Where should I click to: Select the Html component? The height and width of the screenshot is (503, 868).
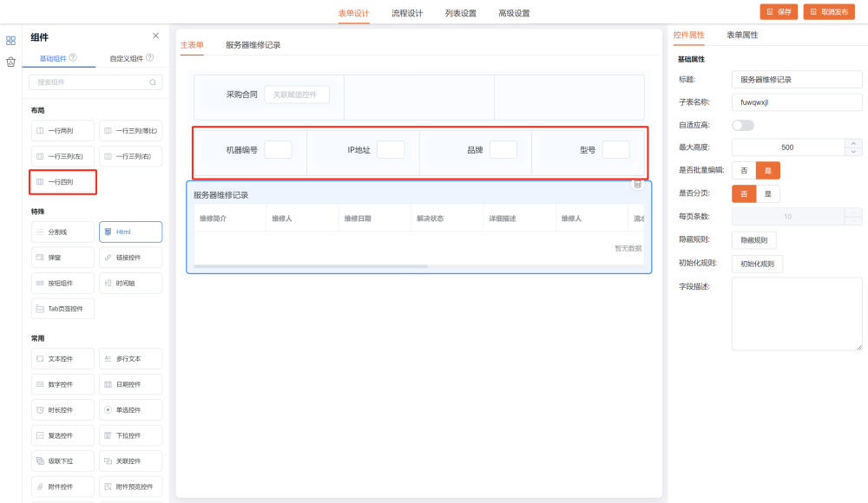point(130,232)
